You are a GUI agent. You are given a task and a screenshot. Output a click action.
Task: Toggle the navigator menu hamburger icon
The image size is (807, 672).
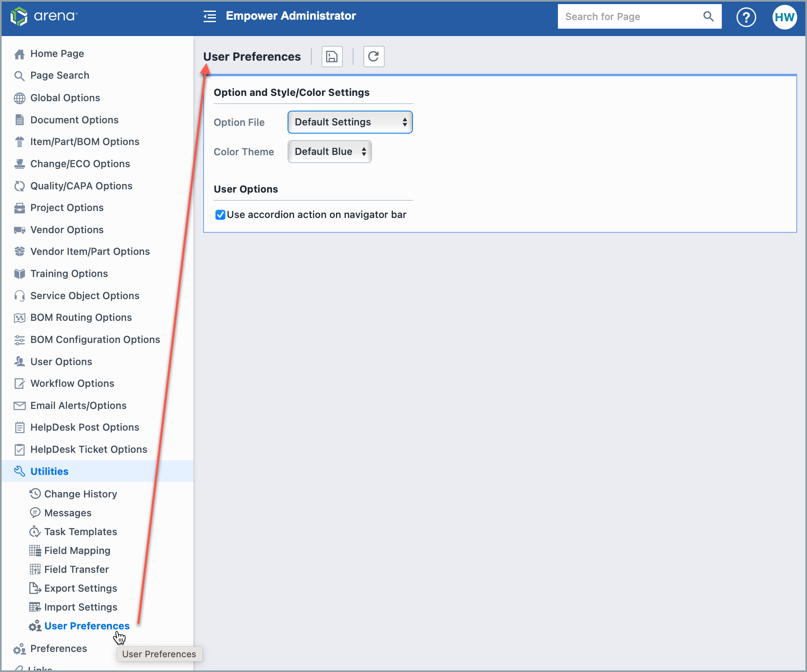click(x=210, y=16)
